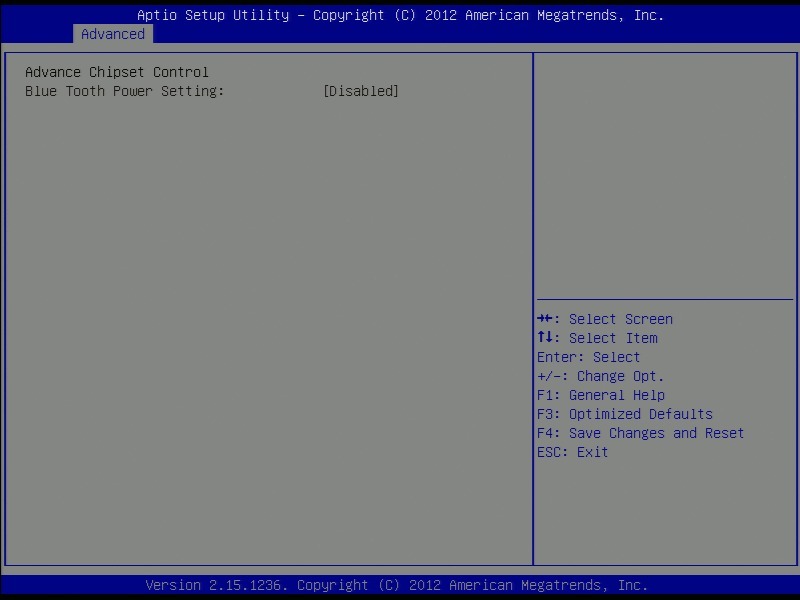Click the +/-: Change Opt. hint
800x600 pixels.
pos(600,376)
